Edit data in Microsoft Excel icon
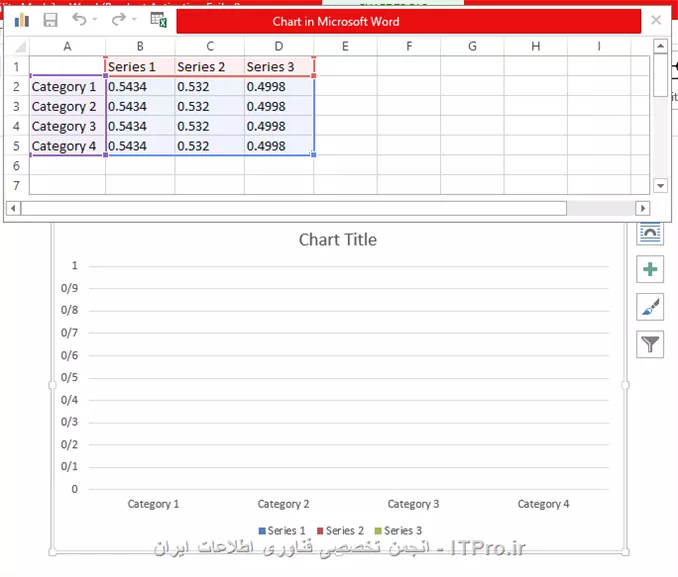This screenshot has height=577, width=678. pos(158,20)
